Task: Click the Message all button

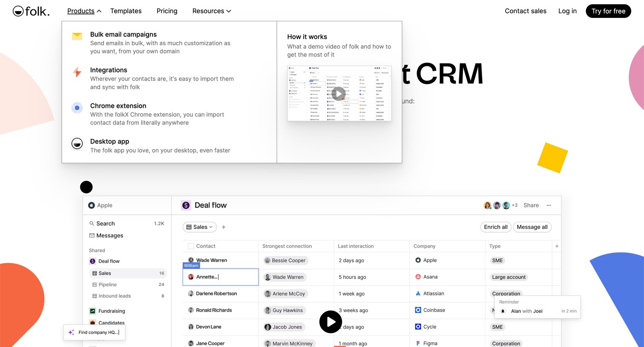Action: 532,227
